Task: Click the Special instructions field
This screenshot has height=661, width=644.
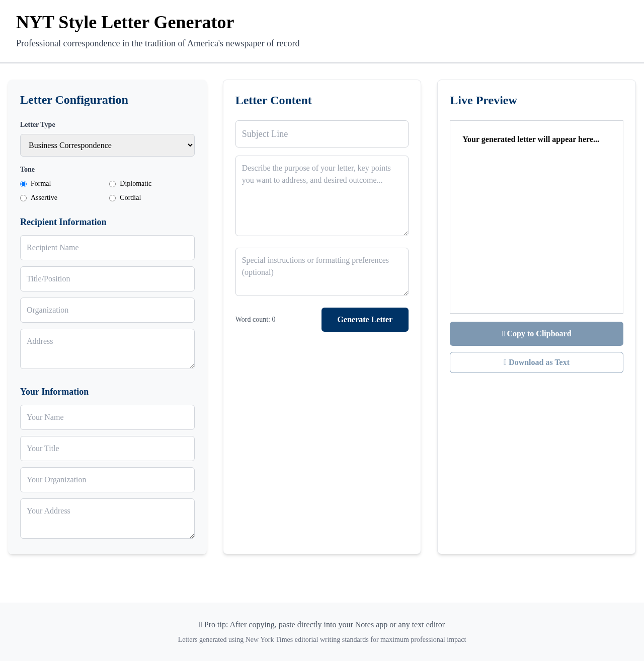Action: 321,272
